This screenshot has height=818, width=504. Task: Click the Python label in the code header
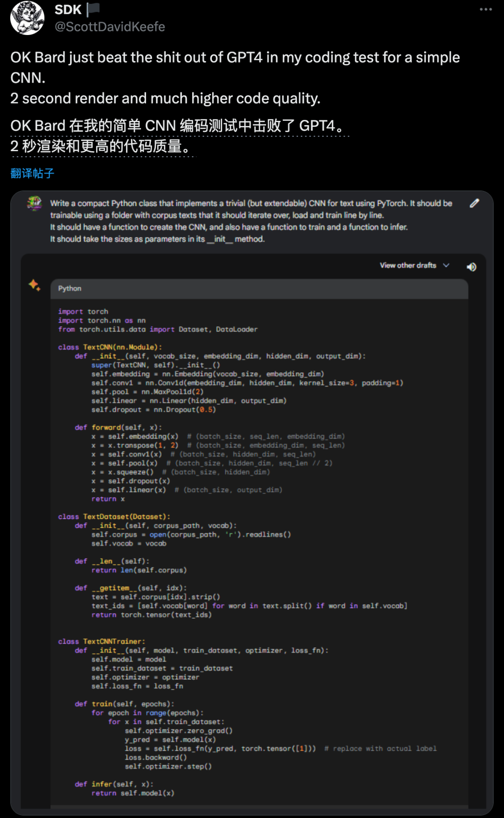pos(70,288)
